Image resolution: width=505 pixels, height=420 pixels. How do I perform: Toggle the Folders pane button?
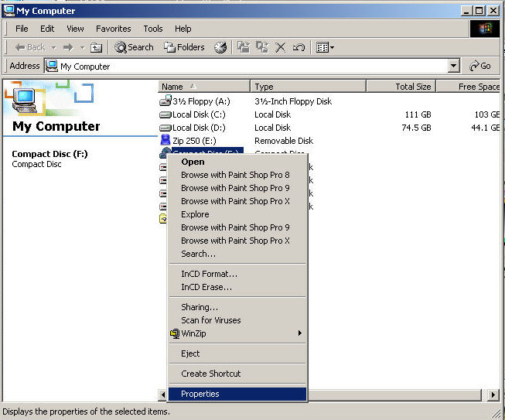(184, 47)
